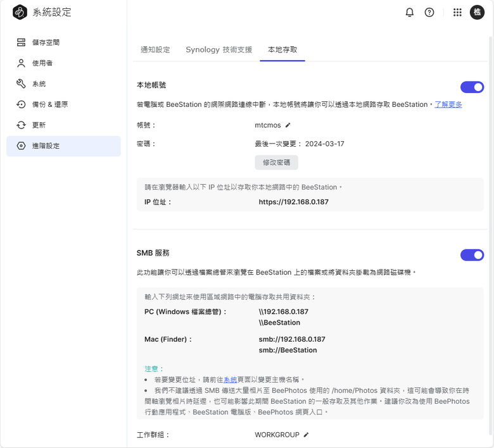
Task: Open 備份 & 還原 sidebar entry
Action: (63, 104)
